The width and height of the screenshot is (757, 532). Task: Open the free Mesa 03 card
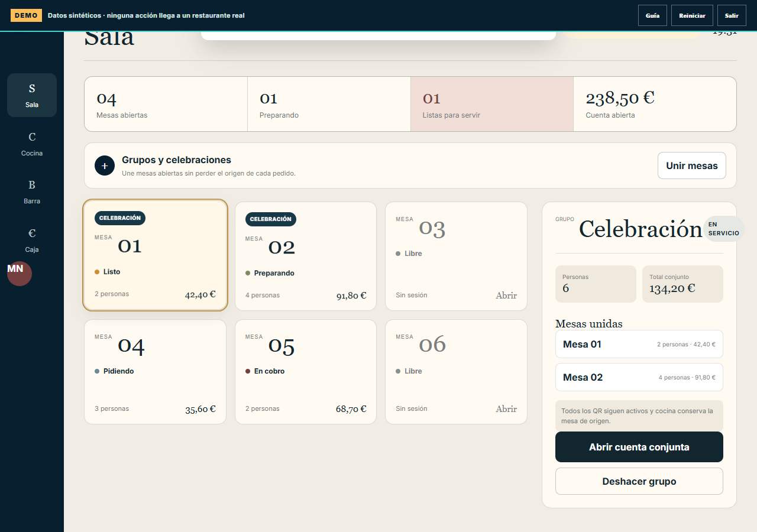(456, 256)
